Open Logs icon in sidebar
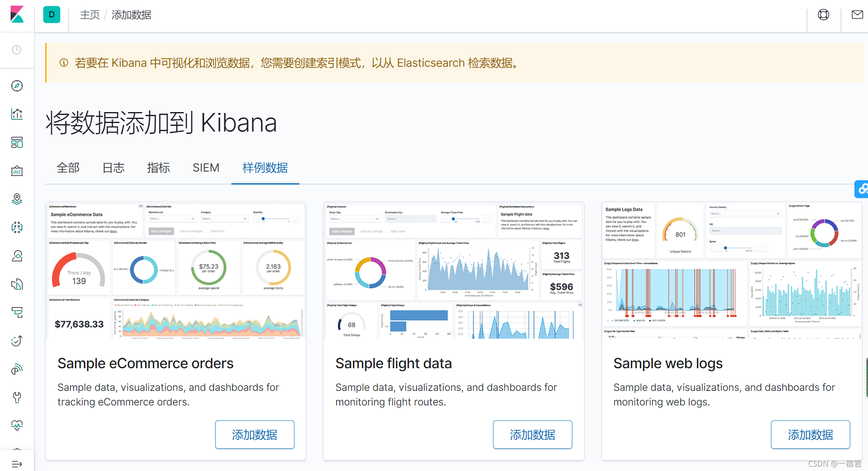Screen dimensions: 868x471 click(17, 284)
